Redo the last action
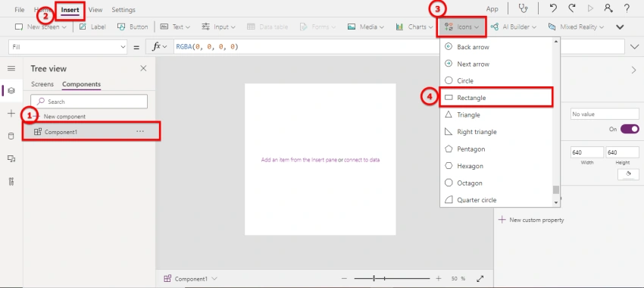Screen dimensions: 644x288 [572, 8]
